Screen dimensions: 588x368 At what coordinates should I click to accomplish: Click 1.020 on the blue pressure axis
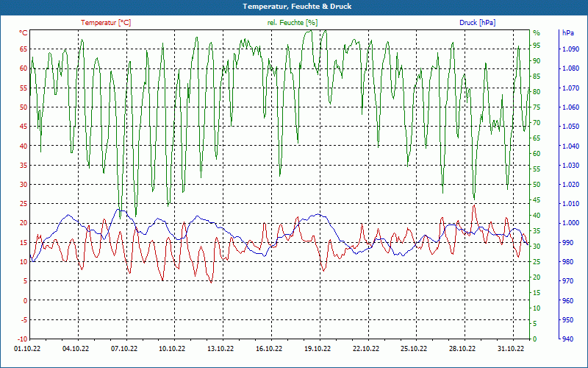571,185
